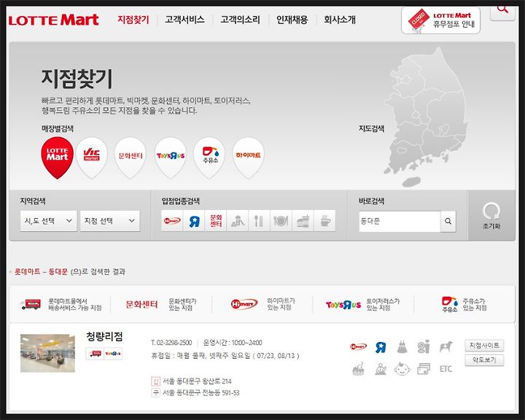Select the 문화센터 store-type pin

(131, 157)
